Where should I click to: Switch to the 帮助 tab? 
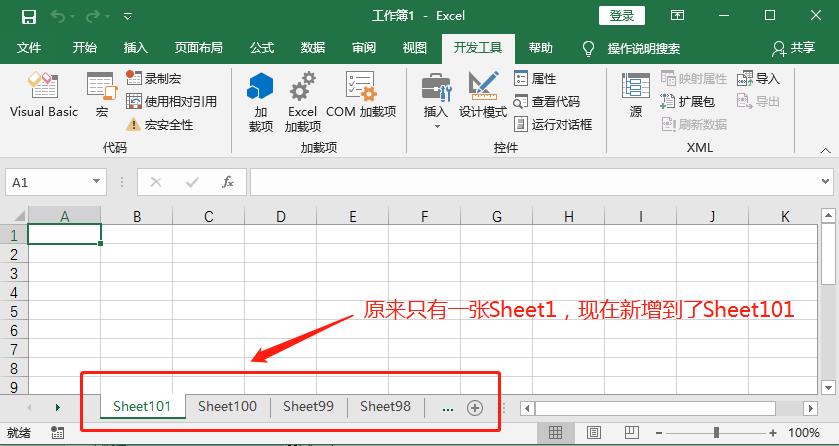click(540, 48)
